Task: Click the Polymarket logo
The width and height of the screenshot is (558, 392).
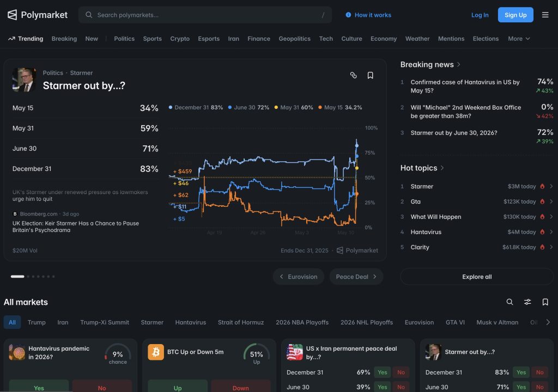Action: coord(38,15)
